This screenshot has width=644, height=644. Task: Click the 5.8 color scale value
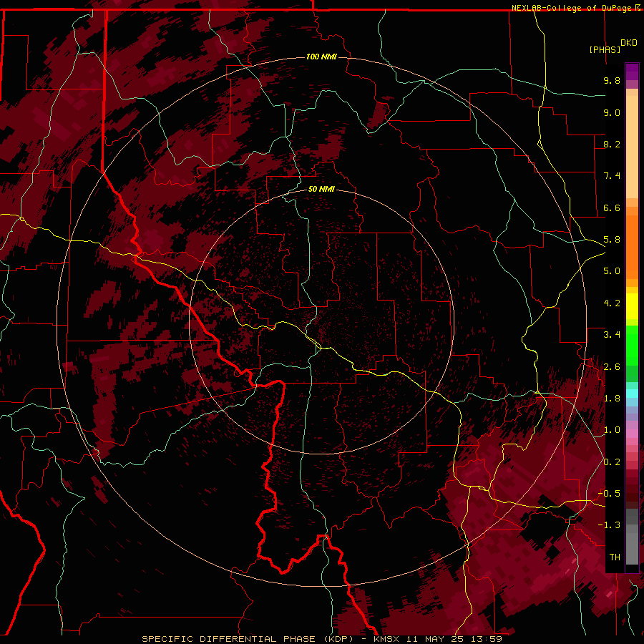612,240
